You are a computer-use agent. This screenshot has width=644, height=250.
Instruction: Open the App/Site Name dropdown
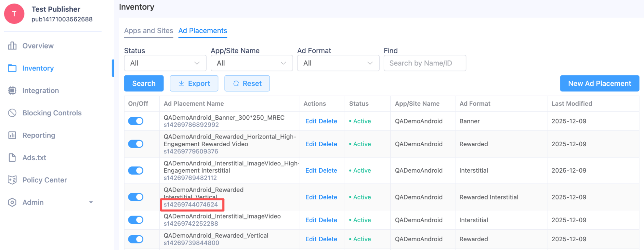tap(252, 63)
